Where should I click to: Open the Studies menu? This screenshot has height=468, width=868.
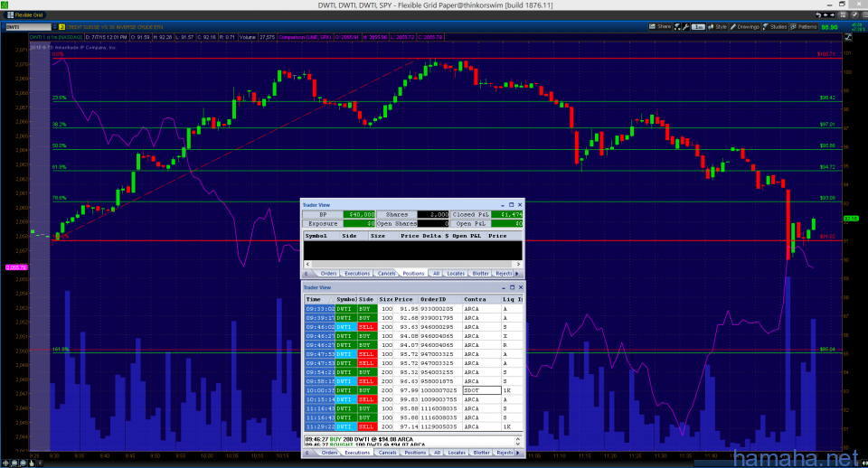click(x=775, y=26)
